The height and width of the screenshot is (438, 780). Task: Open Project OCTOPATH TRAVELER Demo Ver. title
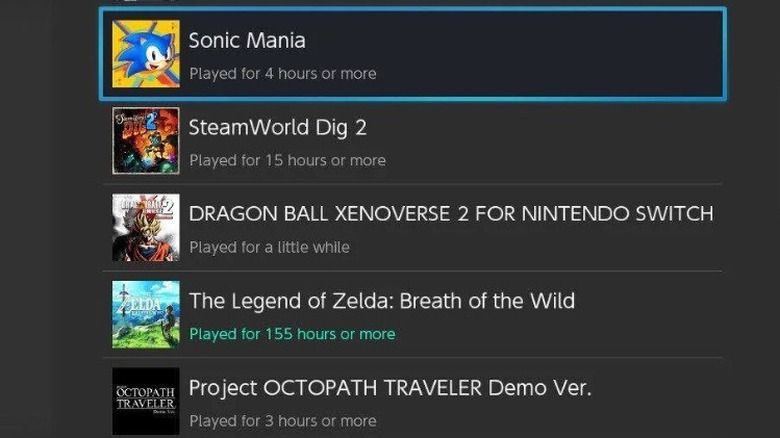(390, 388)
